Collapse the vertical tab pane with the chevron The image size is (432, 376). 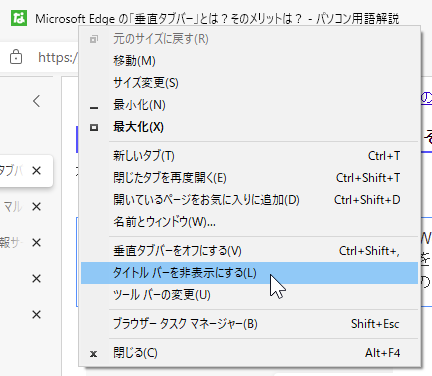click(37, 101)
